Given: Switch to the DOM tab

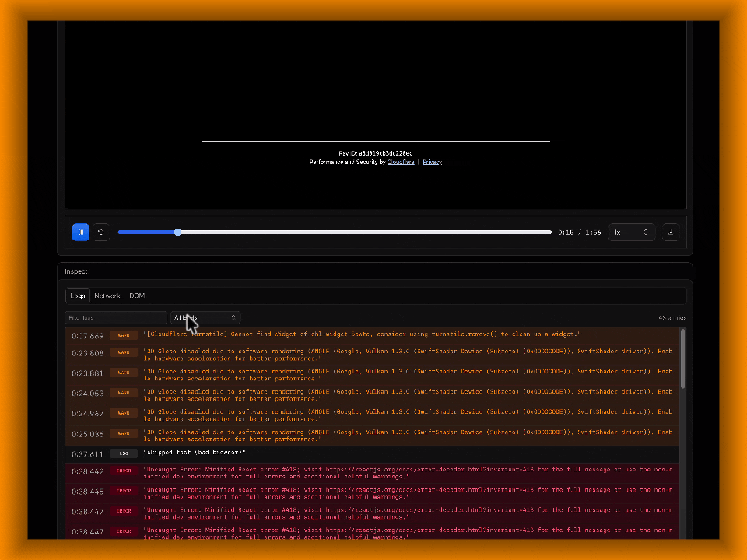Looking at the screenshot, I should coord(137,296).
